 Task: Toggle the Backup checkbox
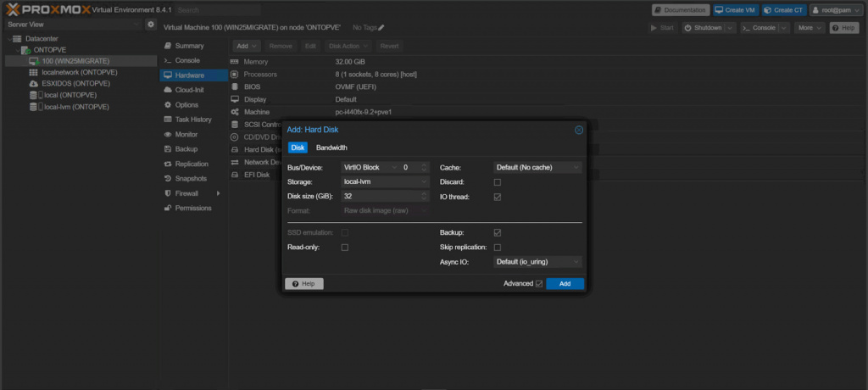(497, 232)
